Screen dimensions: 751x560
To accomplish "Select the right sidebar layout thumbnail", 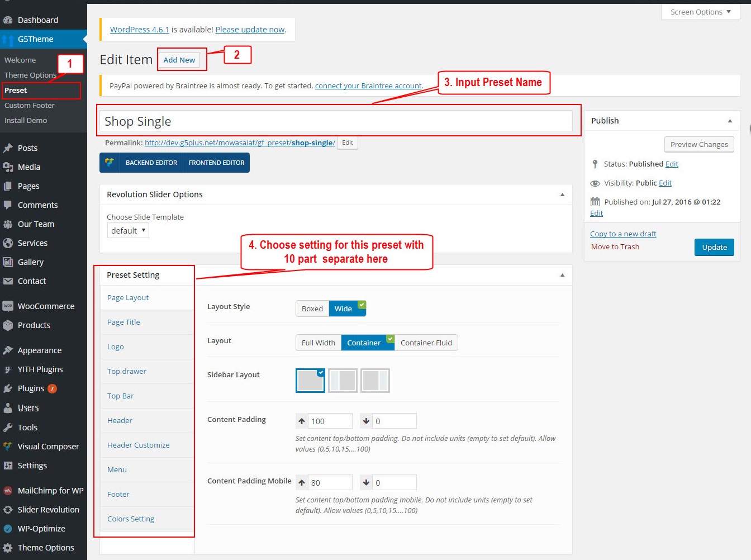I will 375,381.
